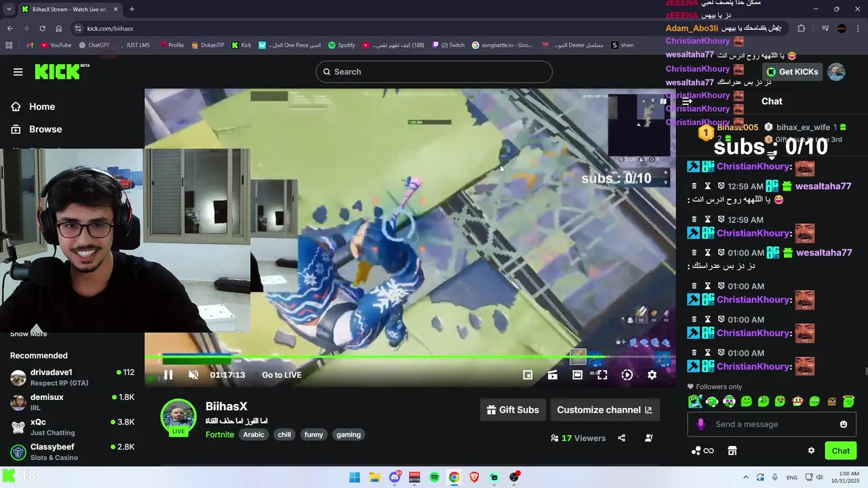The image size is (868, 488).
Task: Select the Arabic tag
Action: pyautogui.click(x=254, y=434)
